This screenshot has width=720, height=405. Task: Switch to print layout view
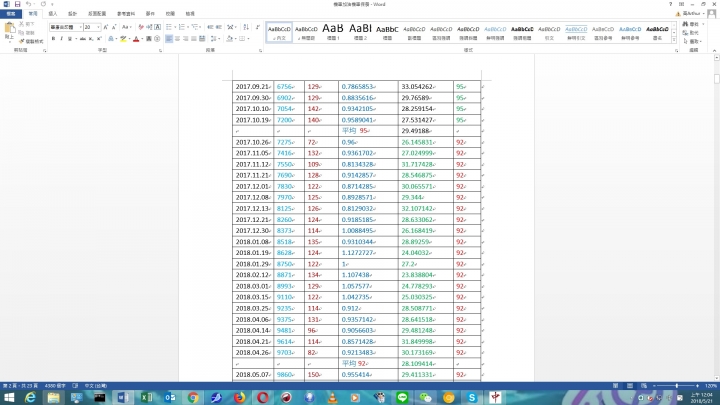tap(630, 386)
